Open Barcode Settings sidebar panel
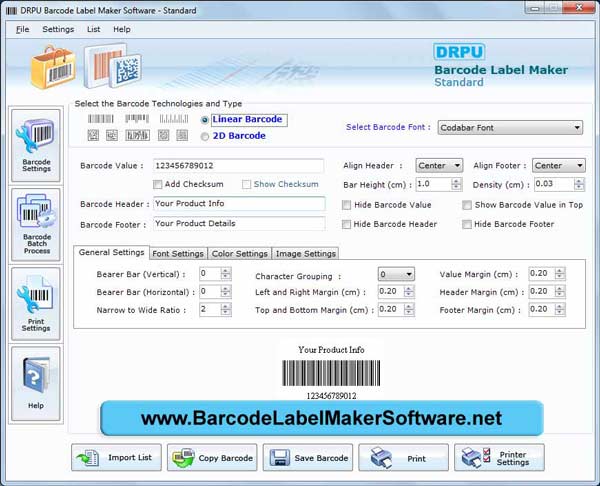 coord(36,145)
